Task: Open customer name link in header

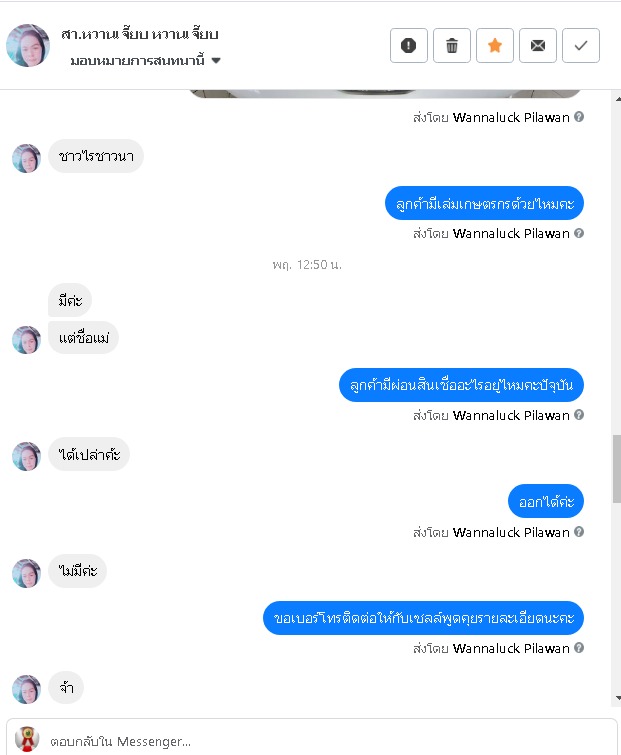Action: pos(140,34)
